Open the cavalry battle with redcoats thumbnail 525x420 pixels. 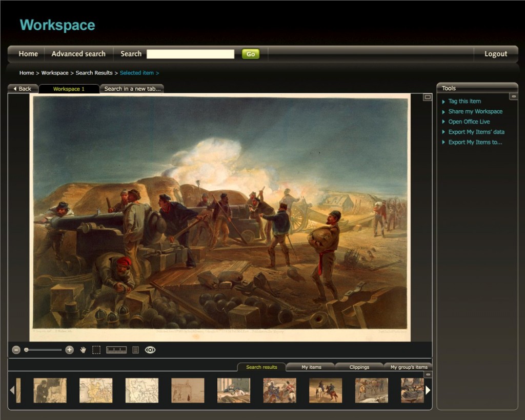point(279,391)
